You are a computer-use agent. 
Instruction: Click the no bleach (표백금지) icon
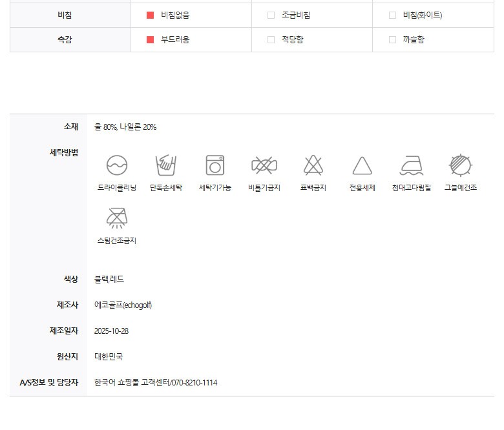(313, 165)
